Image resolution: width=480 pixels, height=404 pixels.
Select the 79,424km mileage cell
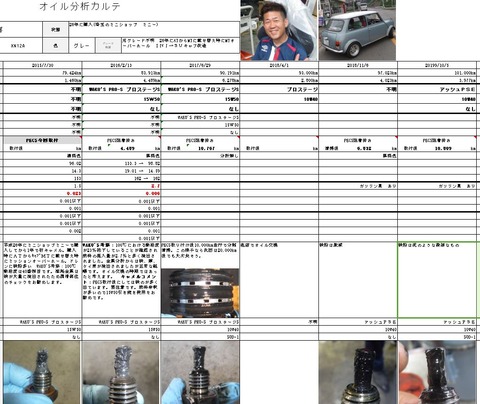(x=42, y=73)
